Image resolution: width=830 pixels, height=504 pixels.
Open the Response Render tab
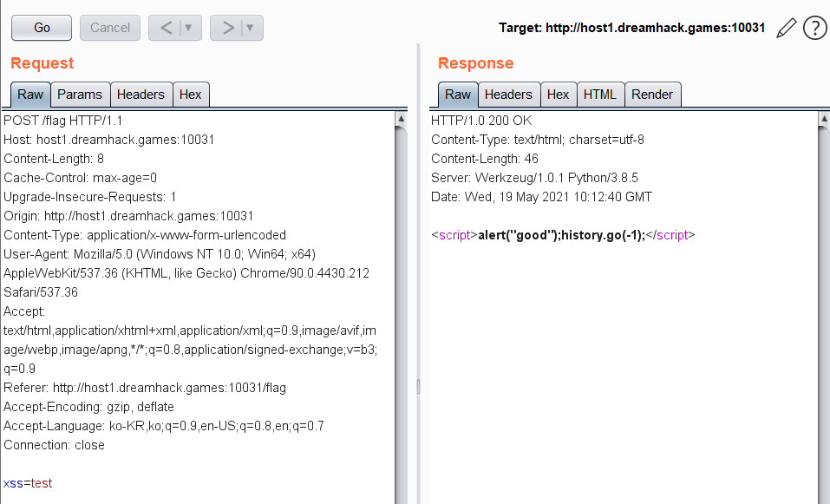point(652,95)
